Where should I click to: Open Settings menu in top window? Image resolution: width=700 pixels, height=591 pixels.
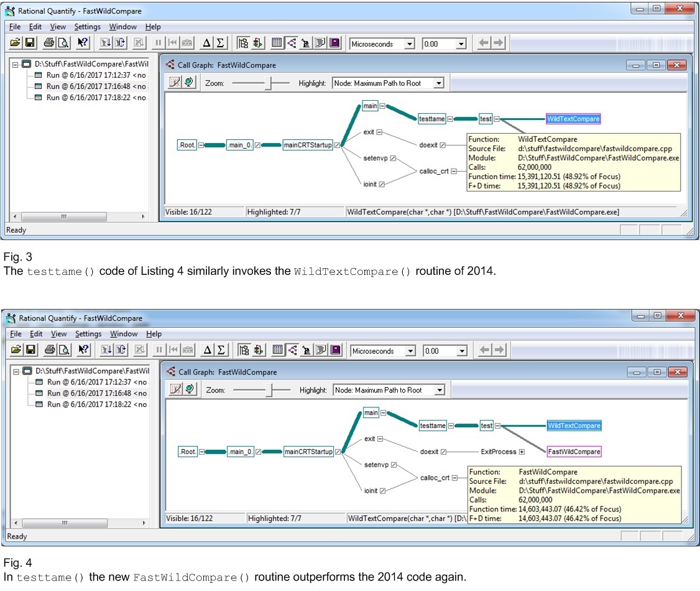click(x=87, y=27)
